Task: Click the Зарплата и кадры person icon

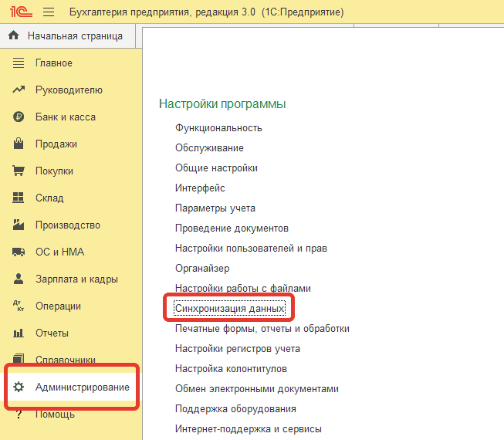Action: pos(19,279)
